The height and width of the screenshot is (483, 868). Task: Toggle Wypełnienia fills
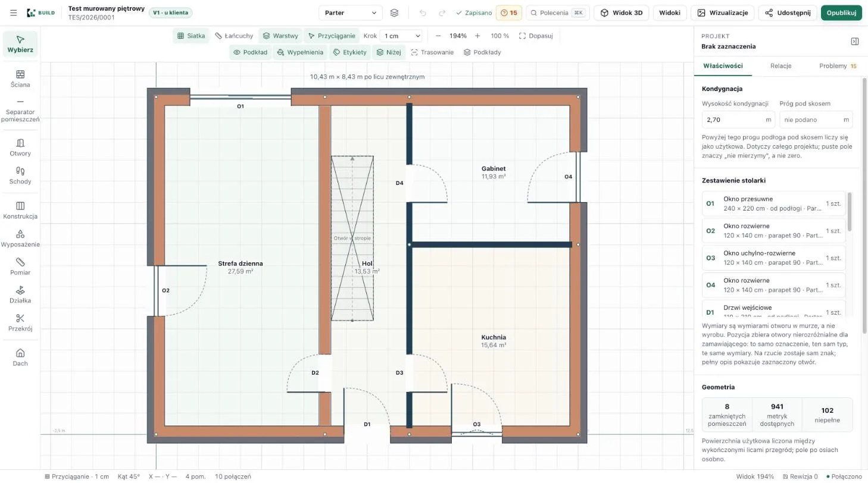(300, 52)
